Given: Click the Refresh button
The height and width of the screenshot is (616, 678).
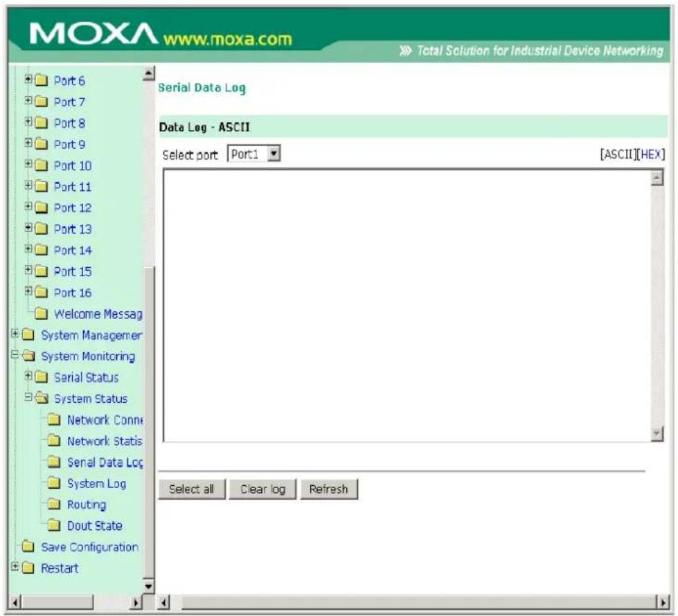Looking at the screenshot, I should click(329, 489).
